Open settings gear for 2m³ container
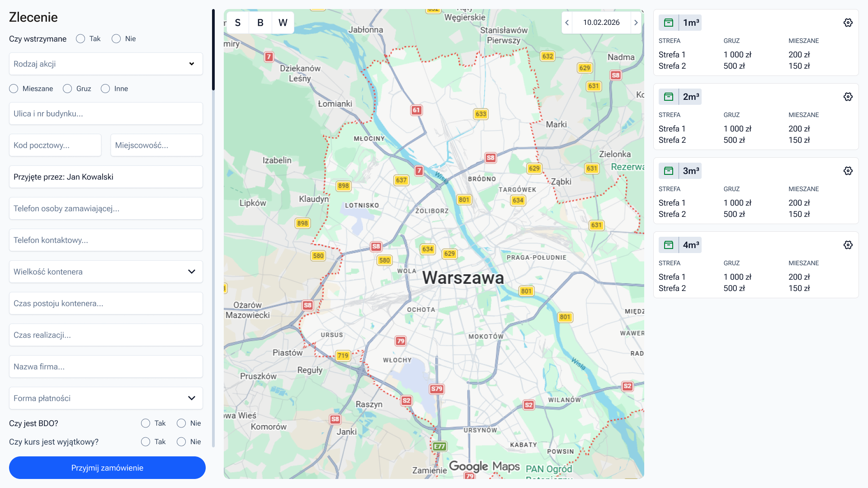The image size is (868, 488). pos(848,97)
